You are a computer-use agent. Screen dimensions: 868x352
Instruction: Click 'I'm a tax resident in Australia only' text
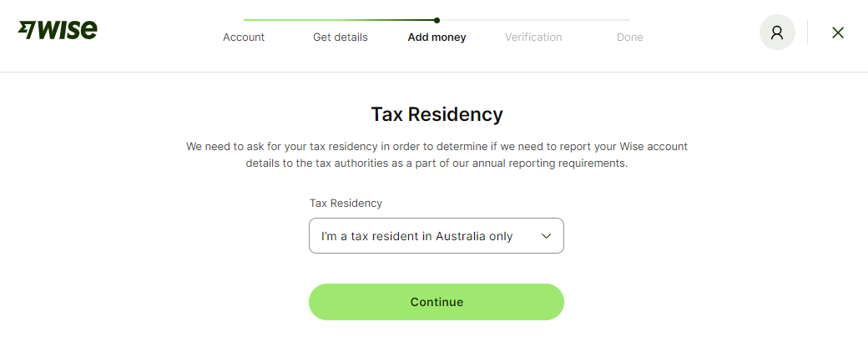pyautogui.click(x=416, y=236)
